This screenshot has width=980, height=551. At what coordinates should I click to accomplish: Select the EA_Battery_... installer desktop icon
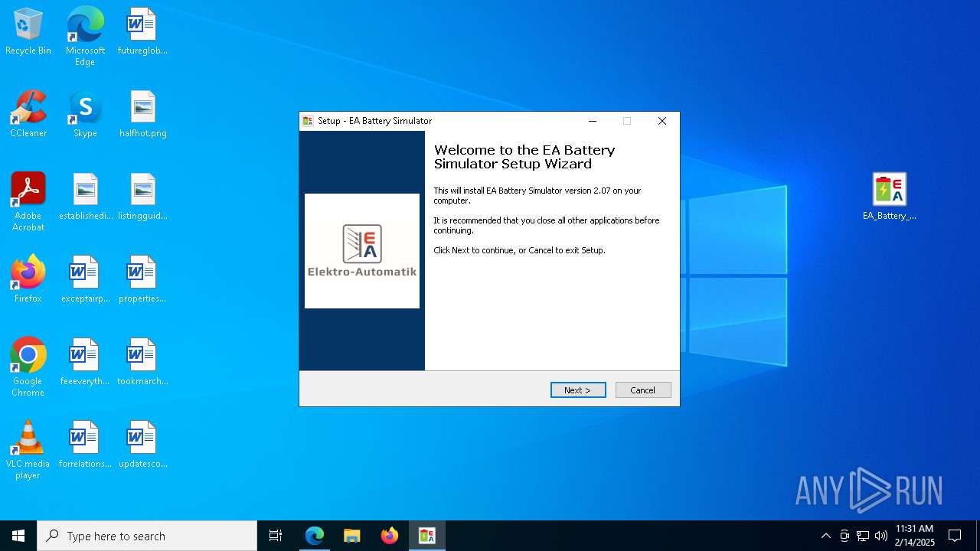[x=889, y=197]
